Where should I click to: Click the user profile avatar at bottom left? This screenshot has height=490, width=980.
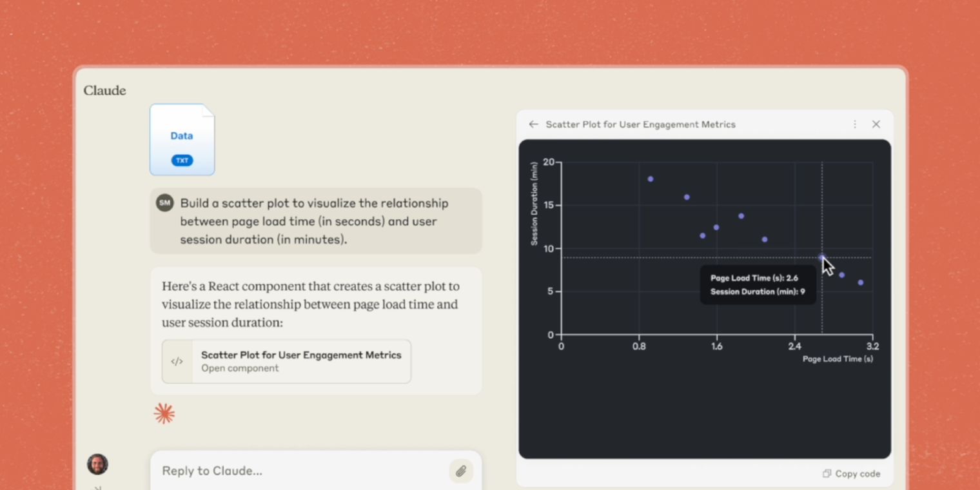pyautogui.click(x=97, y=464)
